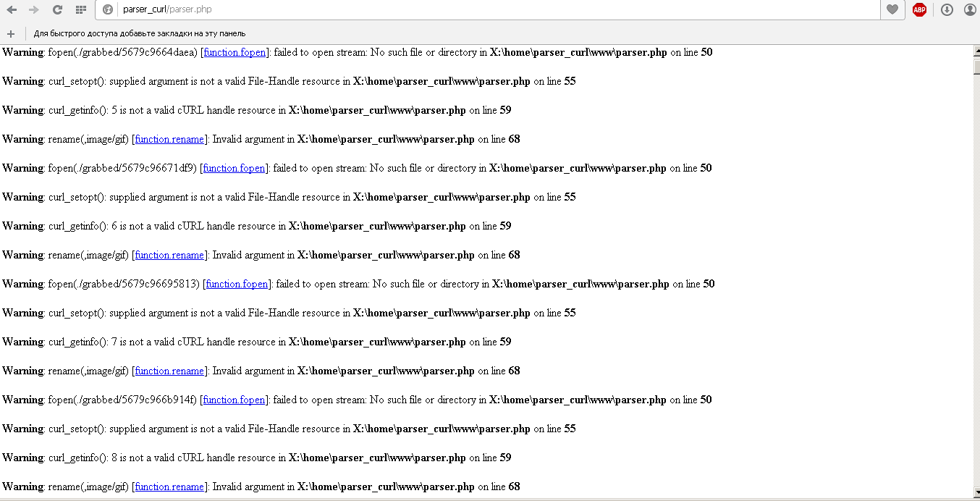Open the Speed Dial grid
The image size is (980, 501).
tap(80, 9)
